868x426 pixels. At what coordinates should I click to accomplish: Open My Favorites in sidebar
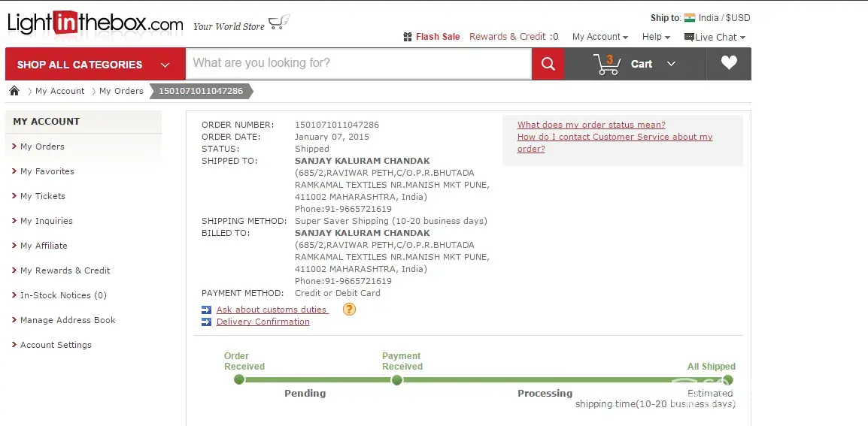47,171
